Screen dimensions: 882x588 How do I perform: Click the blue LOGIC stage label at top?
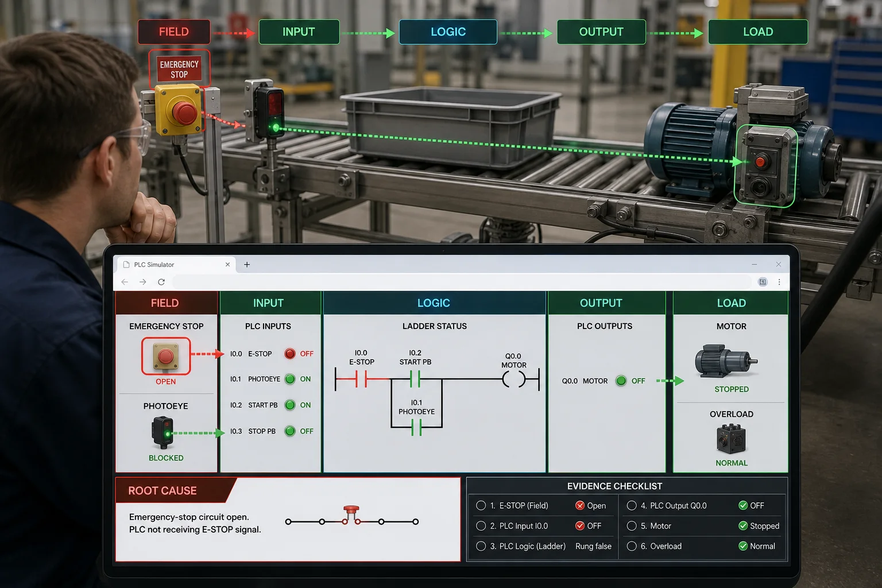[448, 32]
